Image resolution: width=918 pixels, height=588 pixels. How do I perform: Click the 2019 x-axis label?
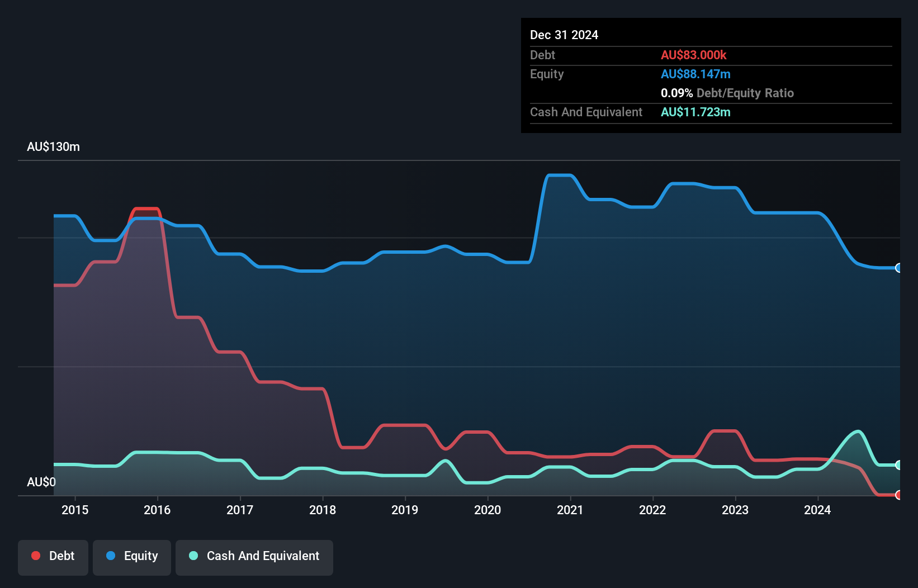pos(405,510)
